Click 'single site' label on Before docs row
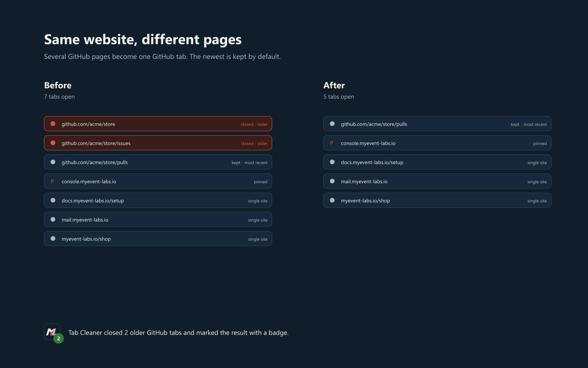 pyautogui.click(x=258, y=201)
